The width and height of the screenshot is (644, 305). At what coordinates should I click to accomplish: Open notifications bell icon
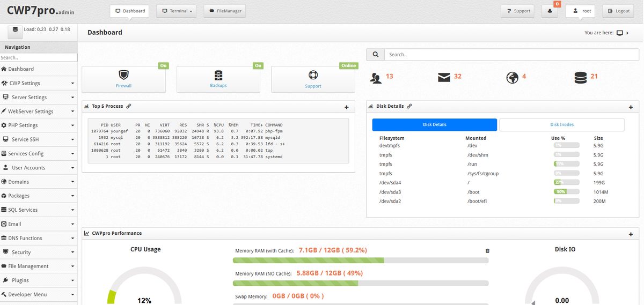point(550,11)
